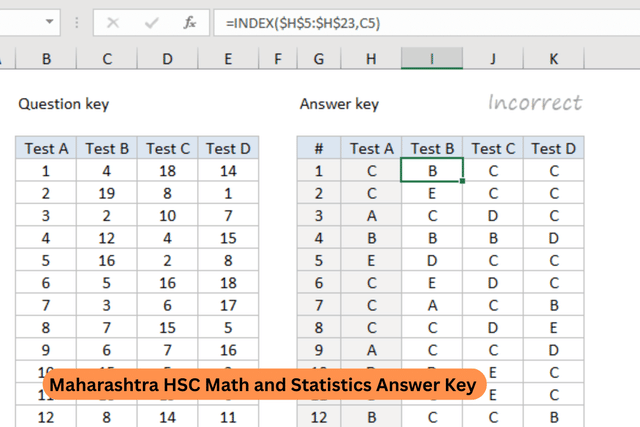Viewport: 640px width, 427px height.
Task: Select column C header
Action: coord(107,60)
